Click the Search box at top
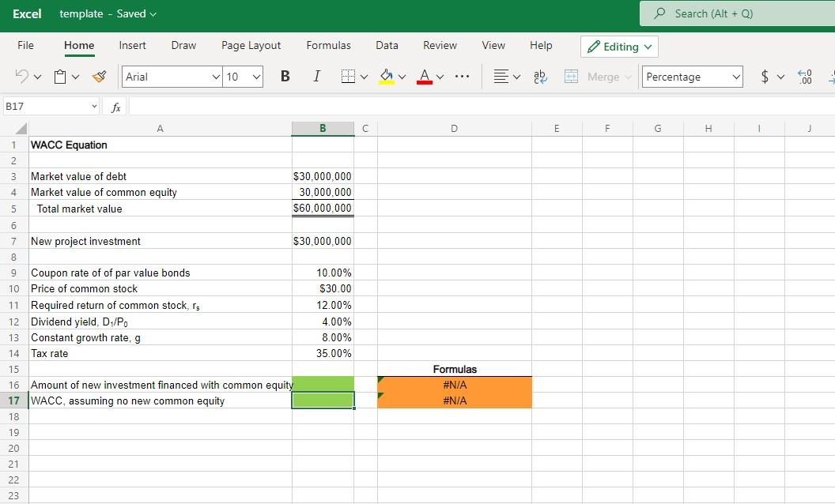Screen dimensions: 835x504 tap(735, 13)
